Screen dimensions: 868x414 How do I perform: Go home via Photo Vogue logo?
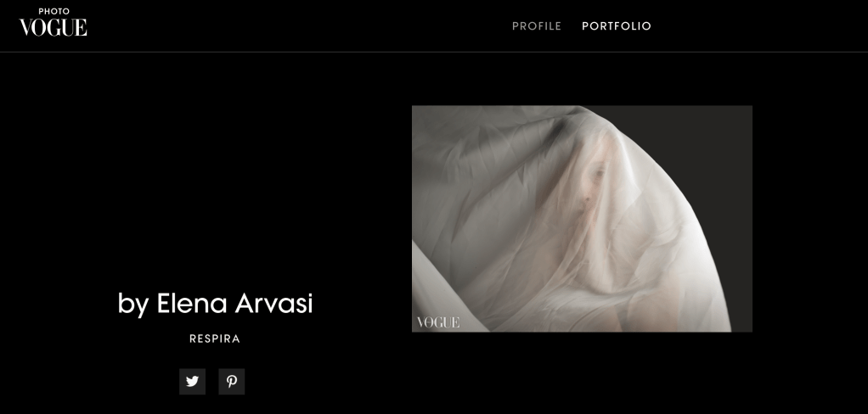[x=54, y=22]
